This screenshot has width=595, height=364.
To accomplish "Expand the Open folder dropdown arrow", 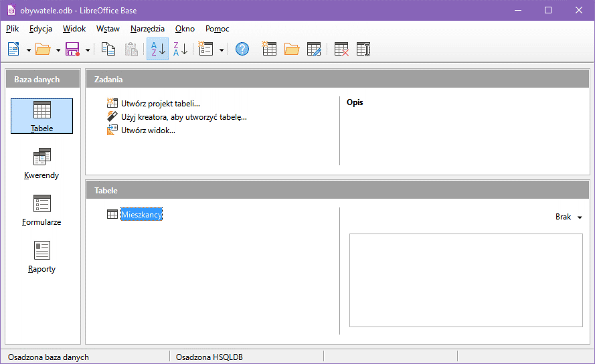I will 58,50.
